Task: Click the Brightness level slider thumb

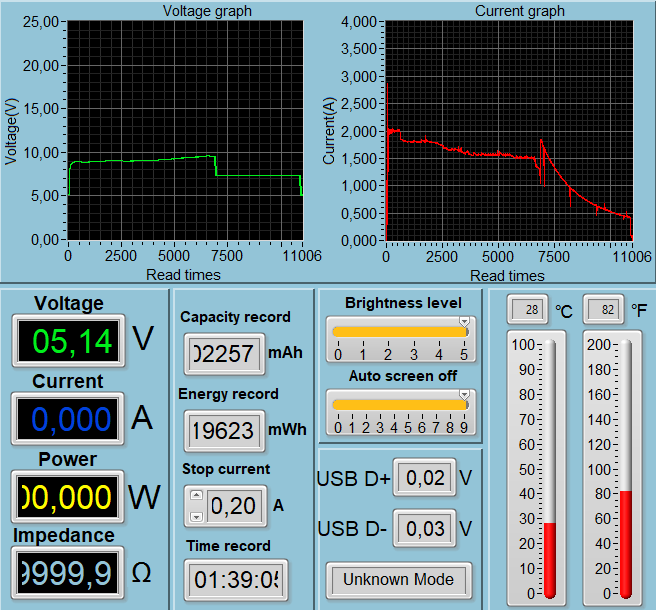Action: pos(464,322)
